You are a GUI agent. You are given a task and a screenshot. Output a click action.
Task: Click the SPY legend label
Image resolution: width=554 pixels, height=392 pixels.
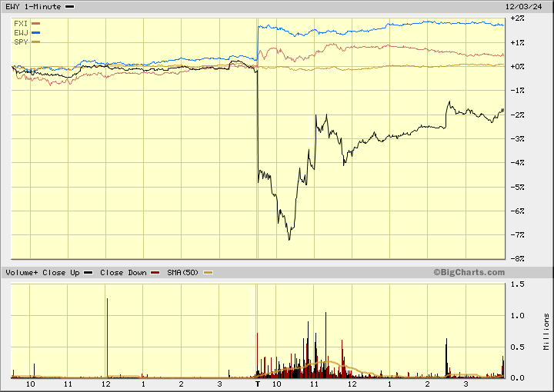[21, 42]
